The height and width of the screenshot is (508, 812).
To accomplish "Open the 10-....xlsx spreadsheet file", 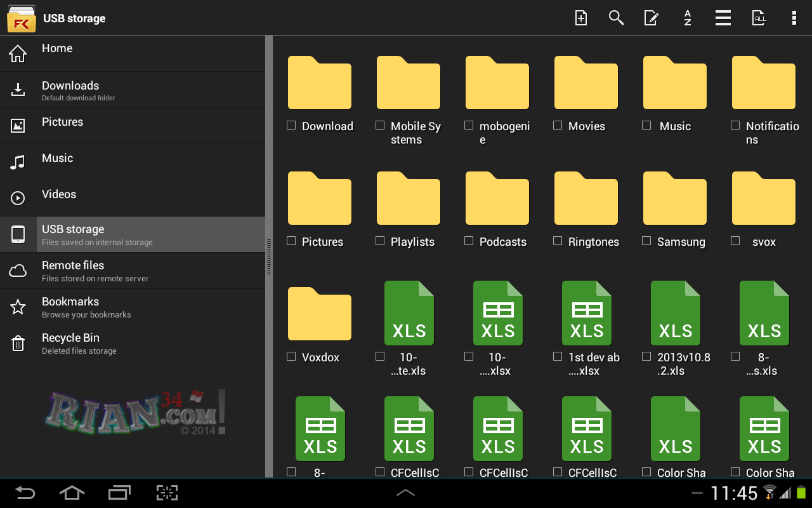I will pos(497,313).
